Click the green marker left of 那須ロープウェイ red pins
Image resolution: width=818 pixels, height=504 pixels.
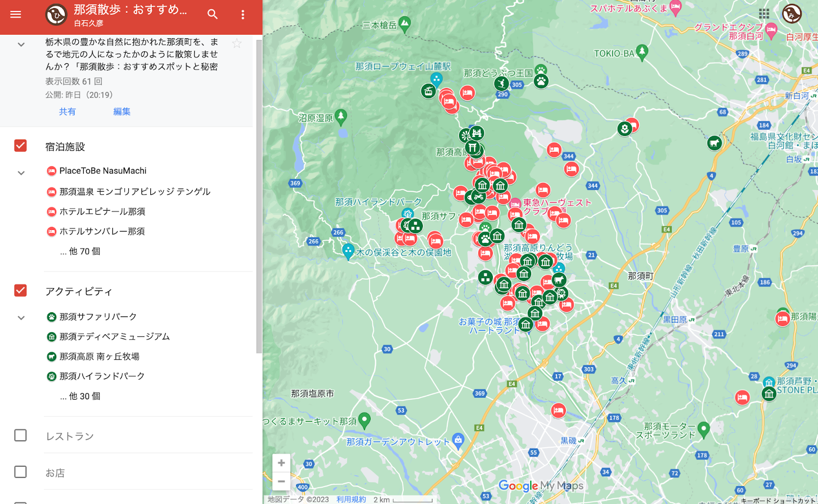pos(428,91)
